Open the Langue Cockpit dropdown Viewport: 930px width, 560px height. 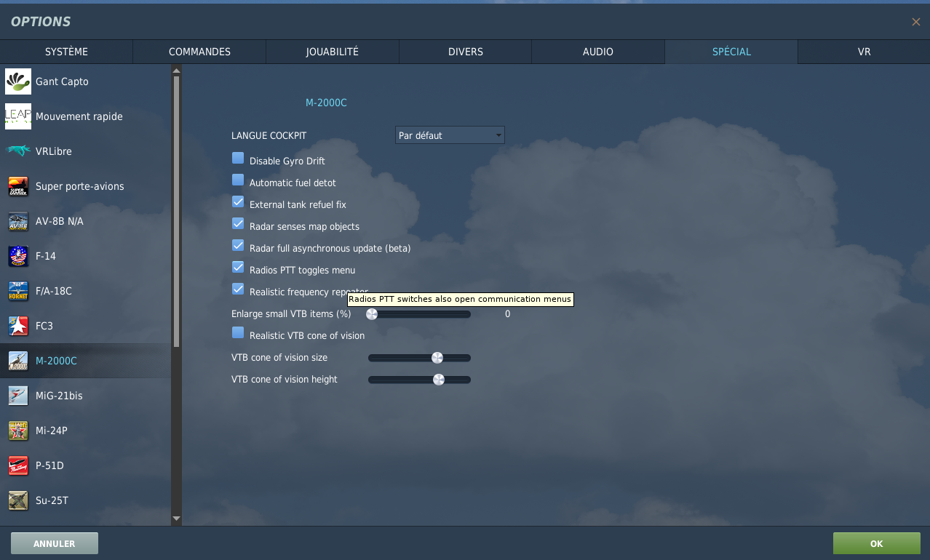(x=450, y=135)
